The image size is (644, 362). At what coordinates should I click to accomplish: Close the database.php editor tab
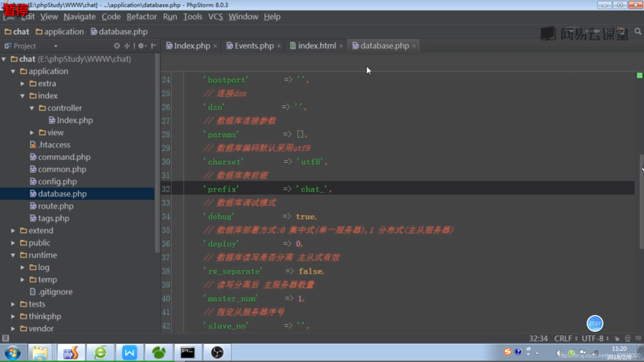click(414, 46)
